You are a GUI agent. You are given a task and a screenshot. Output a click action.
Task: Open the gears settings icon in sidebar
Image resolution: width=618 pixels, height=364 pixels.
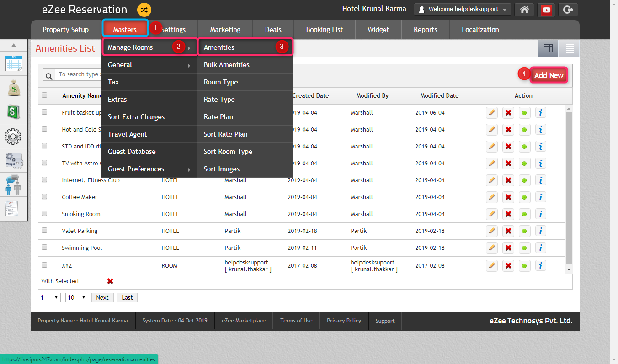(x=13, y=136)
